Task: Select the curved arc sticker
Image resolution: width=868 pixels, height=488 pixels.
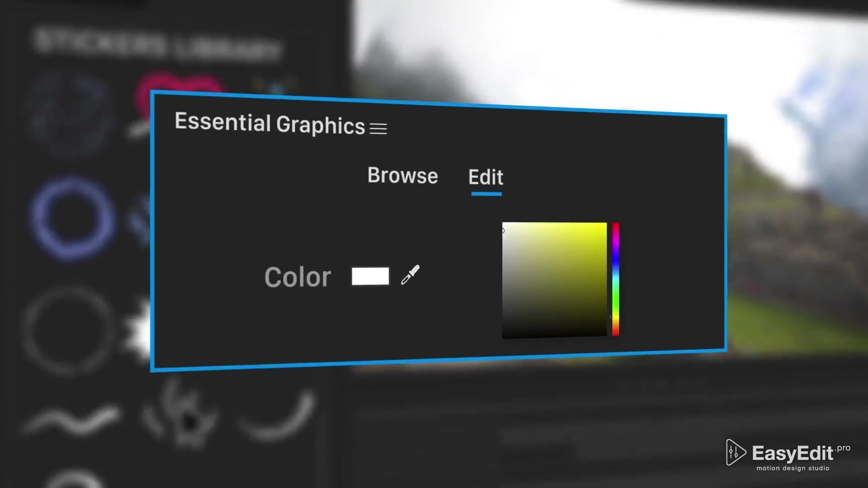Action: pyautogui.click(x=278, y=416)
